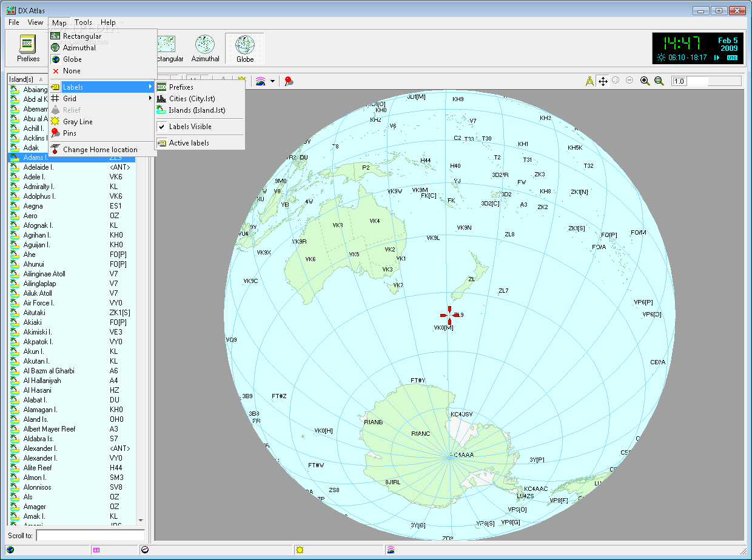Expand the Grid submenu

click(102, 99)
